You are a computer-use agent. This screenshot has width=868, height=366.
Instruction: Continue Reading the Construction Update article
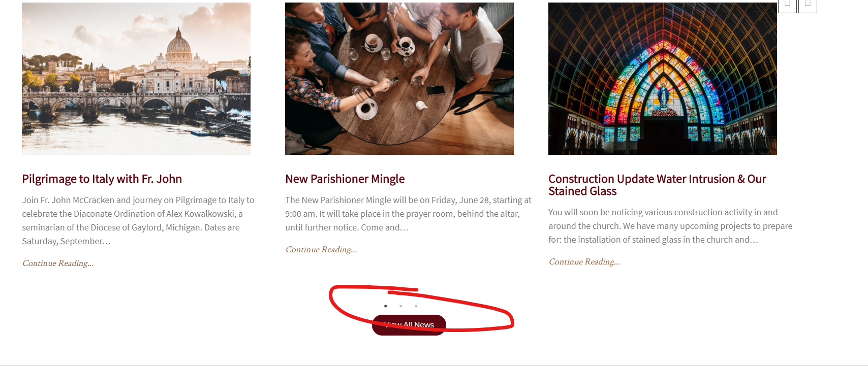tap(584, 261)
